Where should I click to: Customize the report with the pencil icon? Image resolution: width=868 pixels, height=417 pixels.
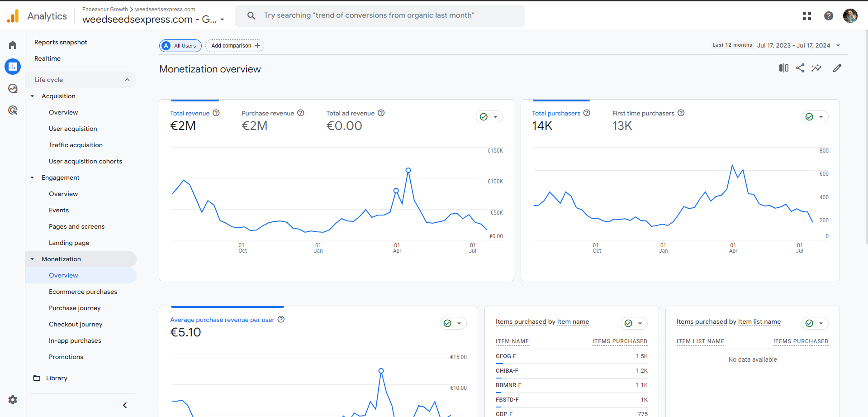tap(837, 68)
